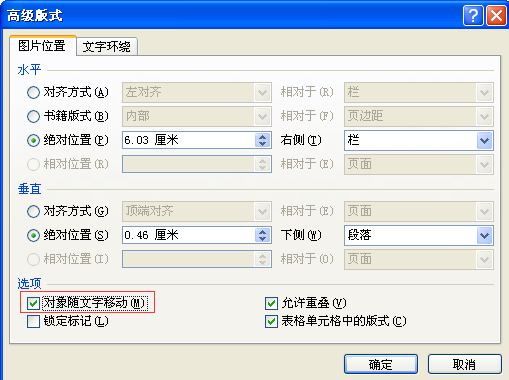509x380 pixels.
Task: Click the 确定 button
Action: tap(381, 364)
